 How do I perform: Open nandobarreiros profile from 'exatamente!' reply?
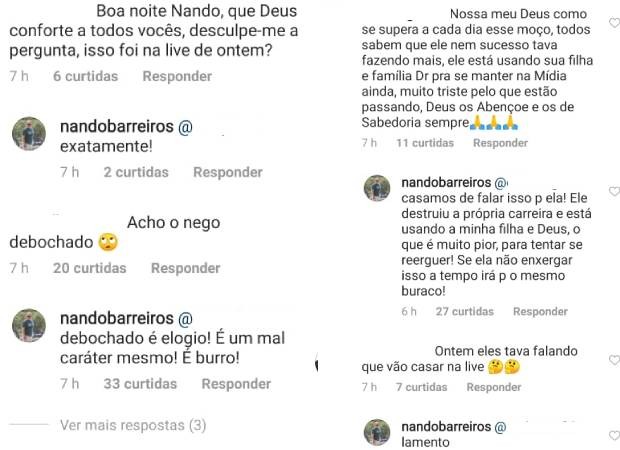[x=117, y=127]
